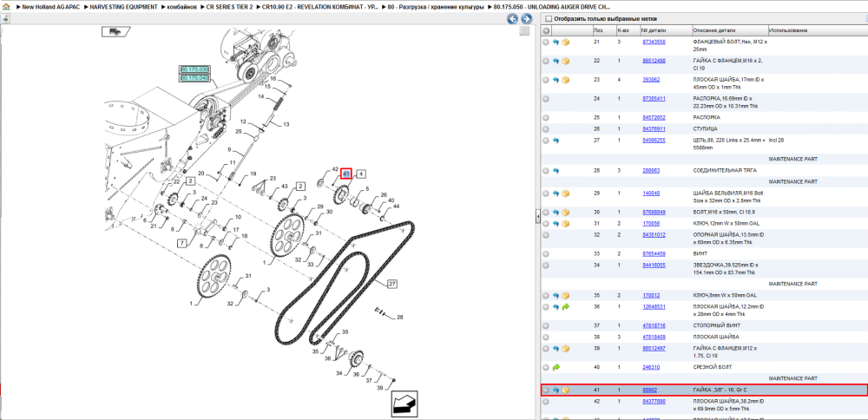Click the previous diagram arrow button

click(513, 19)
